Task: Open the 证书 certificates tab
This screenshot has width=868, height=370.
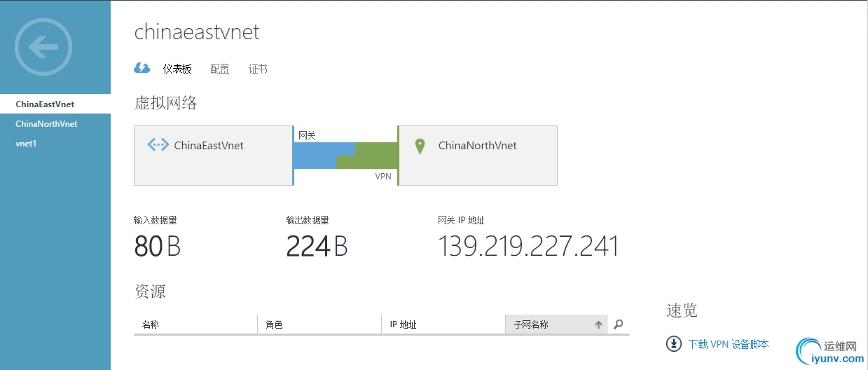Action: coord(258,69)
